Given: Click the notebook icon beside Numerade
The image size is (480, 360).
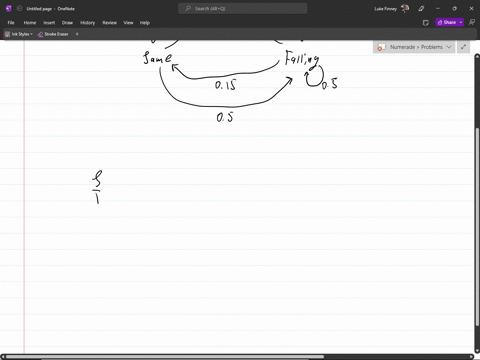Looking at the screenshot, I should [x=381, y=47].
